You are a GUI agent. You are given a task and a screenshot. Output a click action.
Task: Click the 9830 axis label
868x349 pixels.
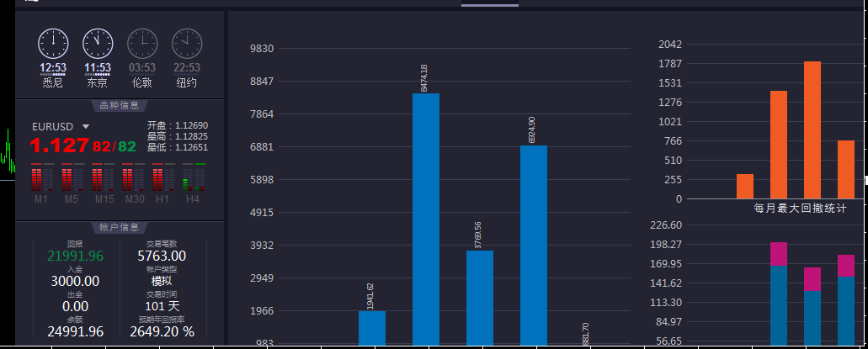pyautogui.click(x=262, y=49)
